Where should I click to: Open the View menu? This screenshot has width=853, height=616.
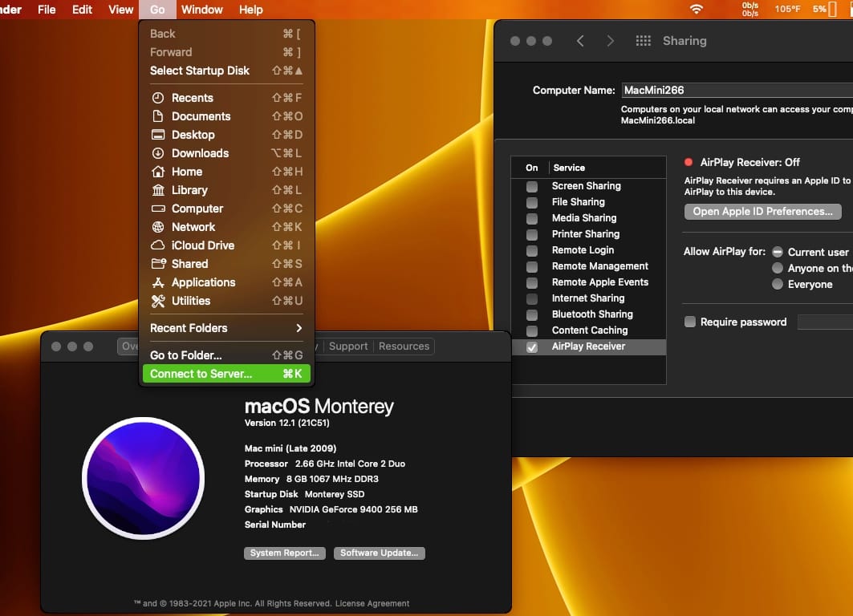[121, 10]
